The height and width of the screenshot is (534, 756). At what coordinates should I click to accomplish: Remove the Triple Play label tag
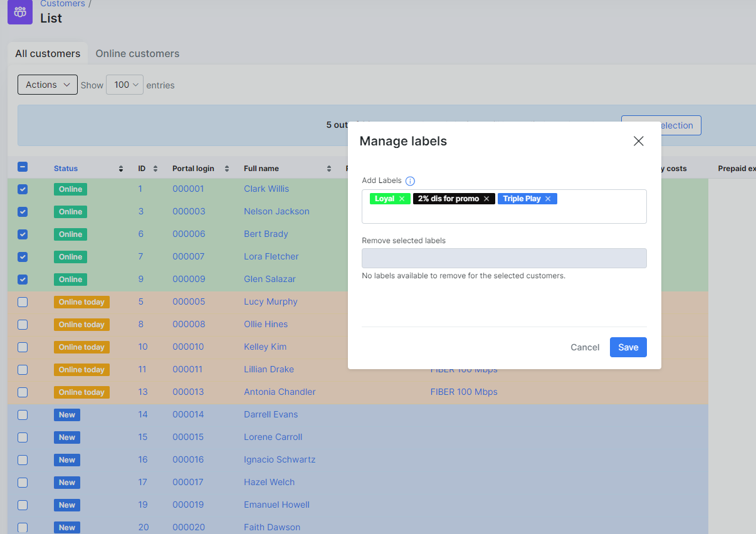548,199
